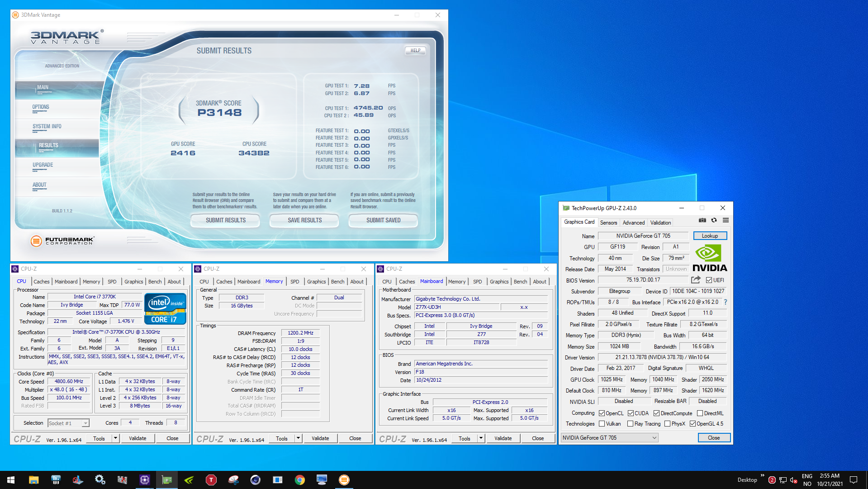Toggle the DirectML checkbox

click(x=700, y=413)
